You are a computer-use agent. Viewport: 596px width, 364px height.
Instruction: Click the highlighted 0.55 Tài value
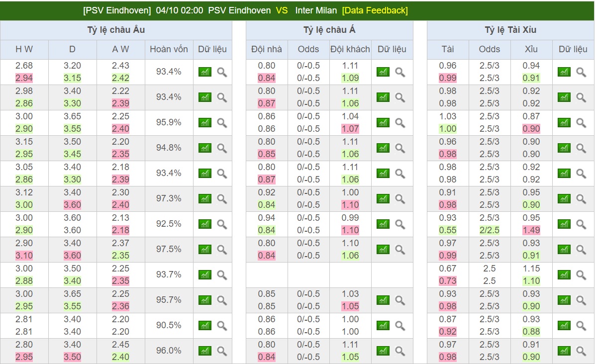coord(448,230)
